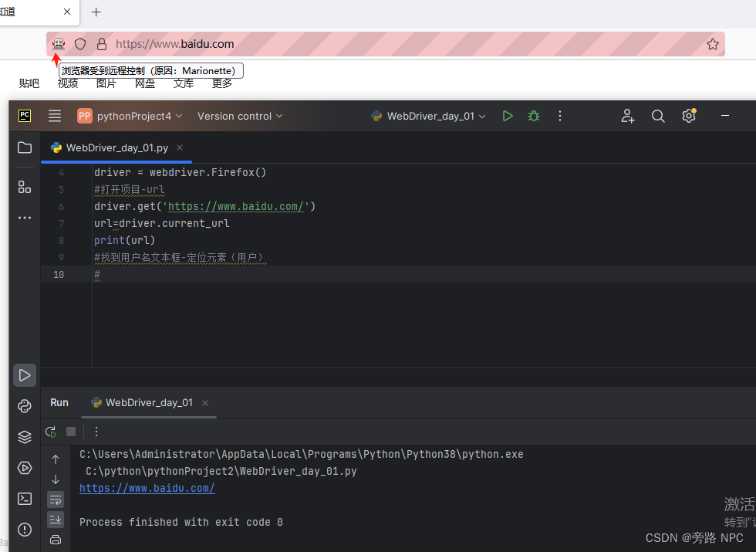Open the Python Packages tool window

(x=23, y=406)
